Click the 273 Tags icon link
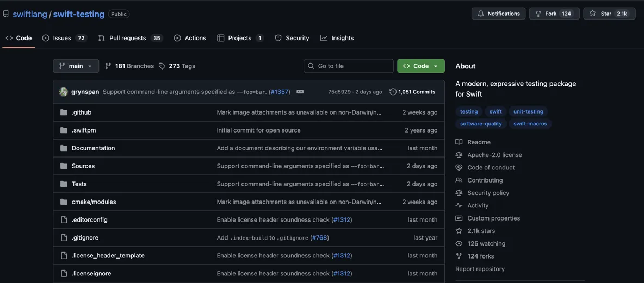 [x=162, y=66]
